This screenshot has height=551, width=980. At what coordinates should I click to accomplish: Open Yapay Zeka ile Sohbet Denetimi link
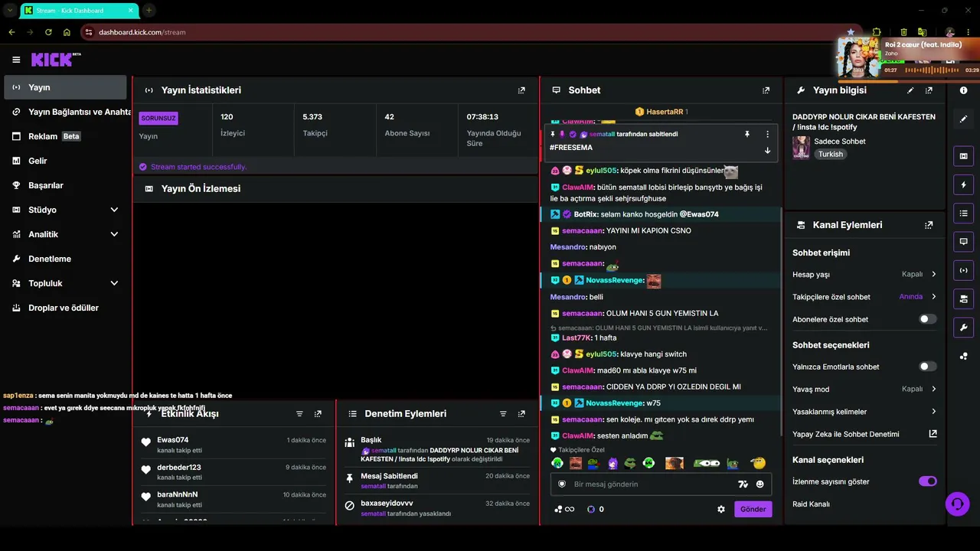click(864, 434)
